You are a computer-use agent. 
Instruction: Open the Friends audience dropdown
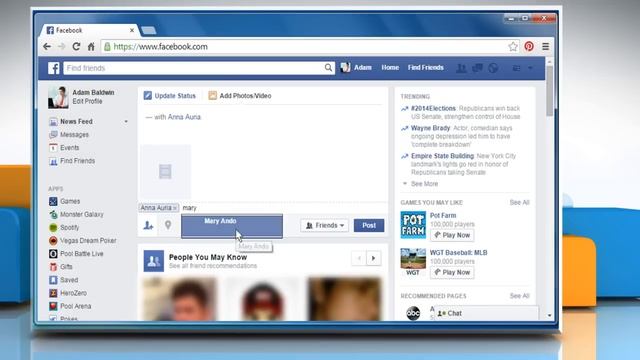click(x=325, y=225)
